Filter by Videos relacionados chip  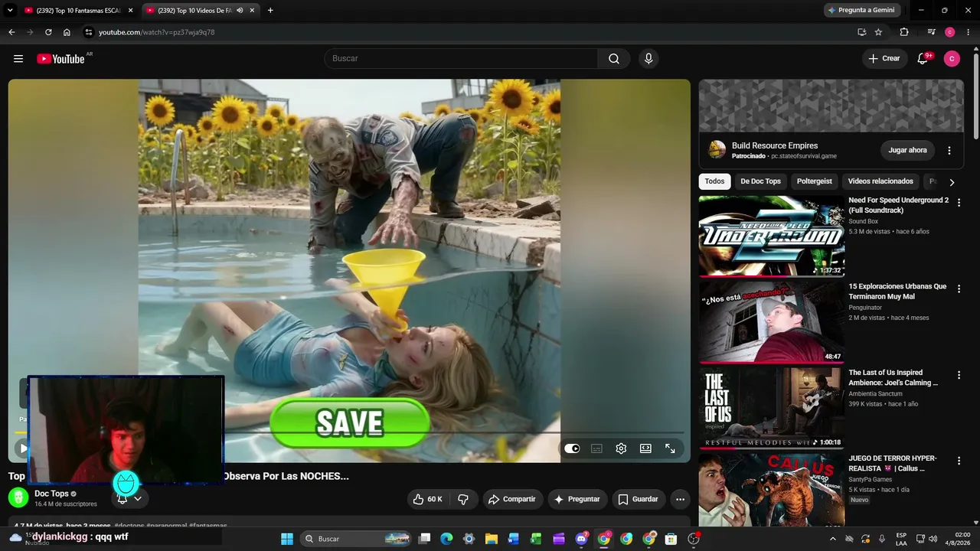point(880,181)
